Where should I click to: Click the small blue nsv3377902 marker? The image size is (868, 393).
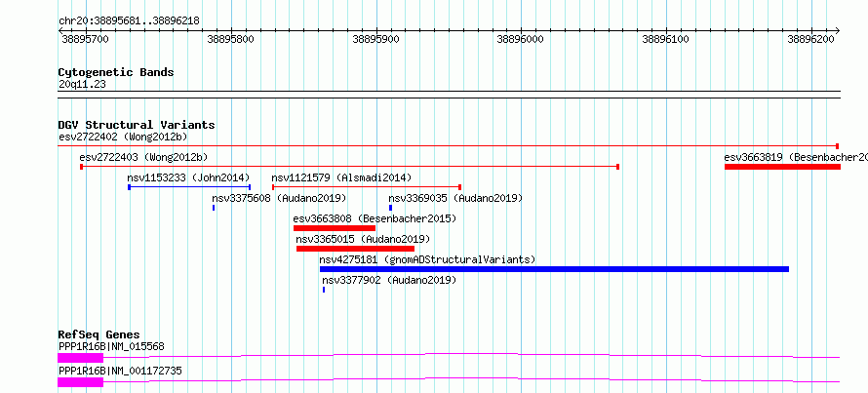(x=324, y=290)
